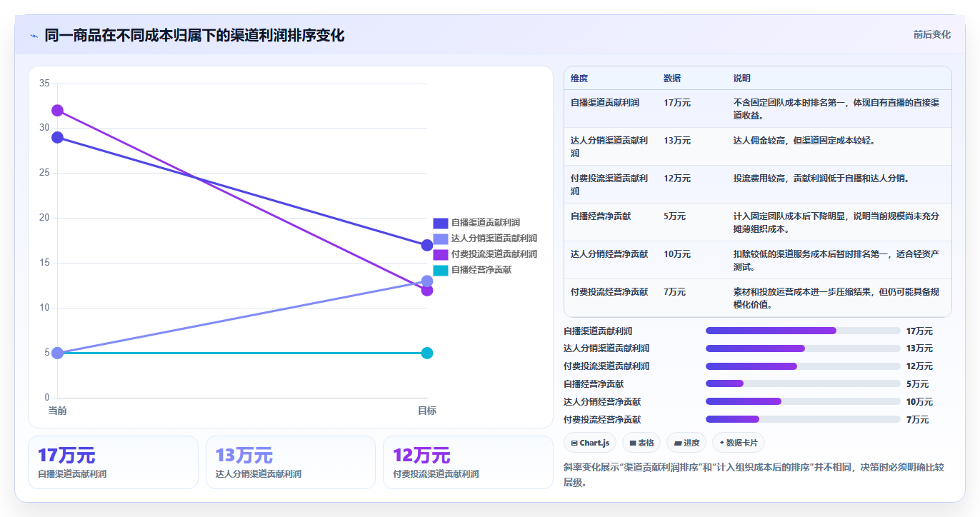Toggle the 付费投流渠道贡献利润 legend series
This screenshot has height=517, width=980.
pyautogui.click(x=485, y=254)
